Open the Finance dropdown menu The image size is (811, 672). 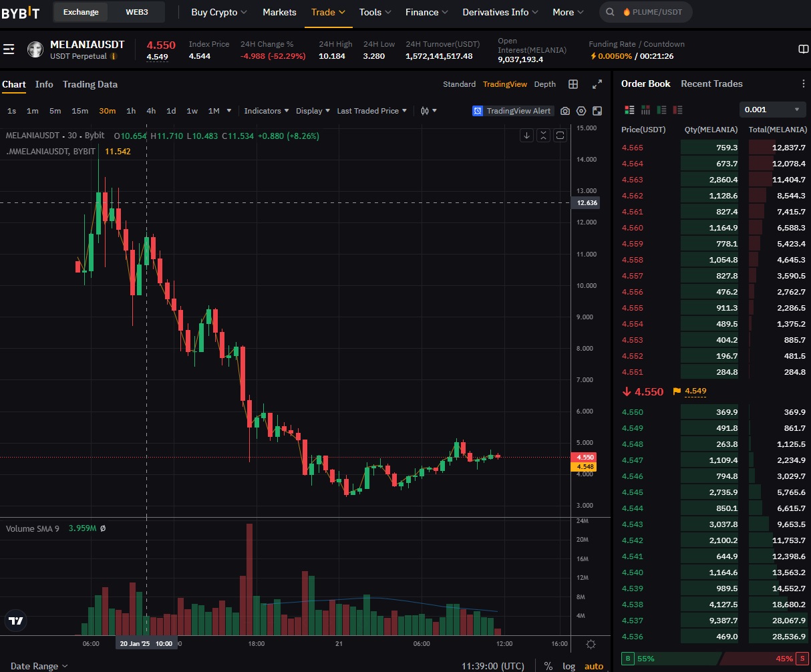click(x=427, y=12)
